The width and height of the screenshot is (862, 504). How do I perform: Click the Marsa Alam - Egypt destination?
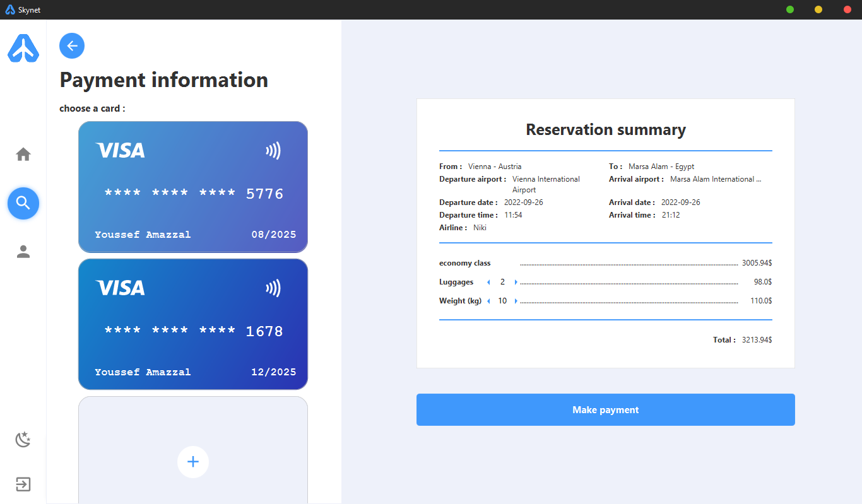click(661, 167)
